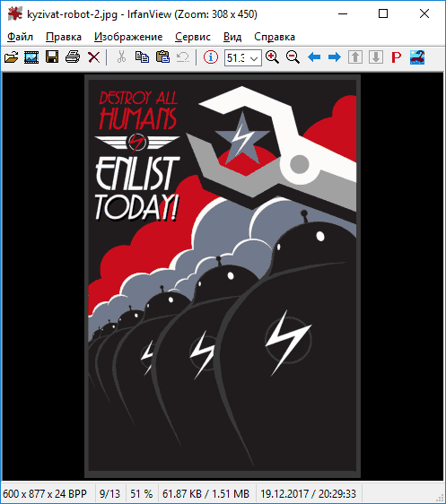Show image information via the info icon

(211, 57)
